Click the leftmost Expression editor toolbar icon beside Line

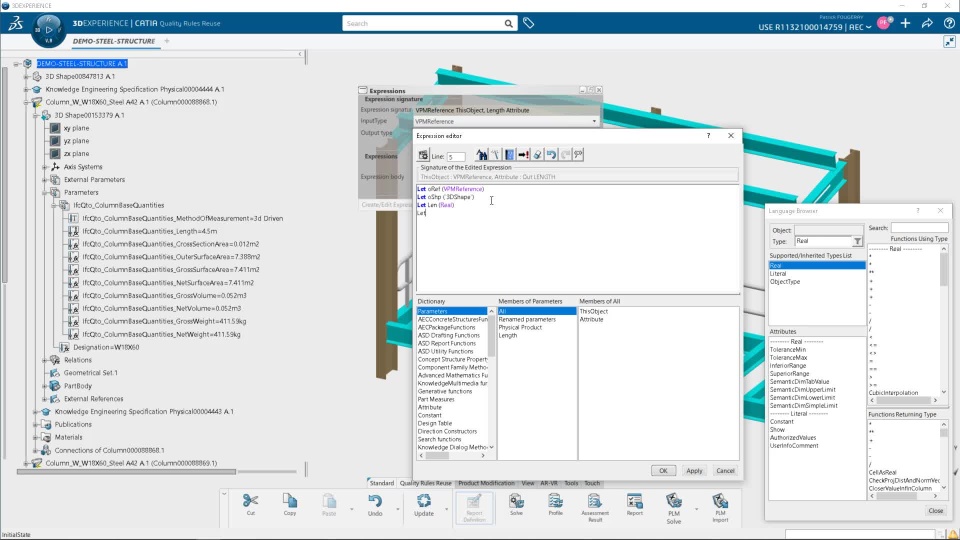point(423,156)
